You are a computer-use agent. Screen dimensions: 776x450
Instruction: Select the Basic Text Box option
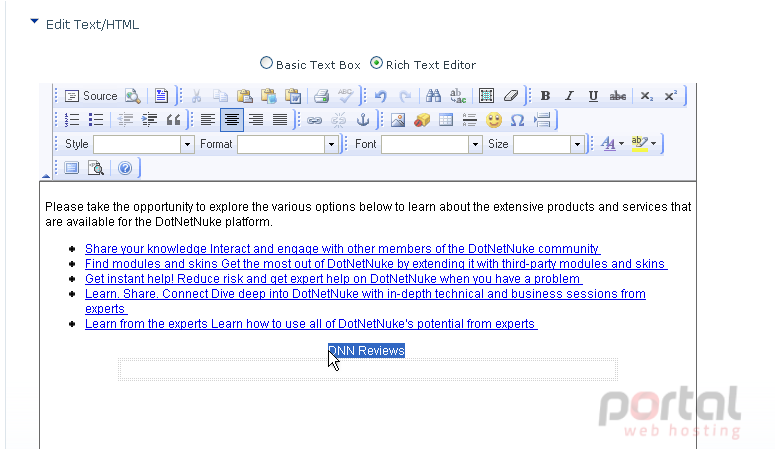(x=266, y=63)
